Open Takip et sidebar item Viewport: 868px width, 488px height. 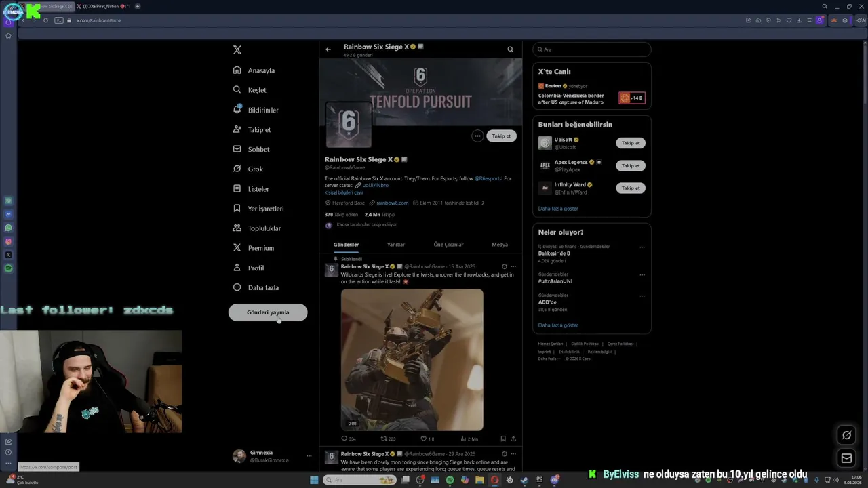(x=252, y=129)
